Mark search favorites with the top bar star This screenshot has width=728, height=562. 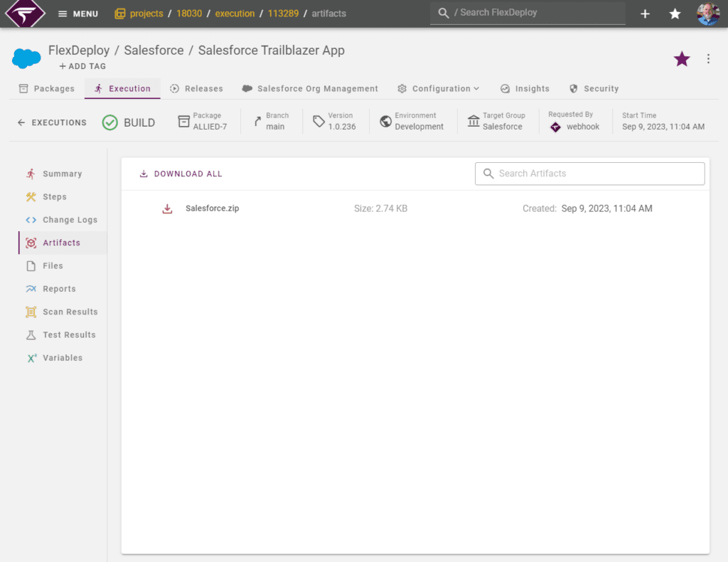coord(674,13)
